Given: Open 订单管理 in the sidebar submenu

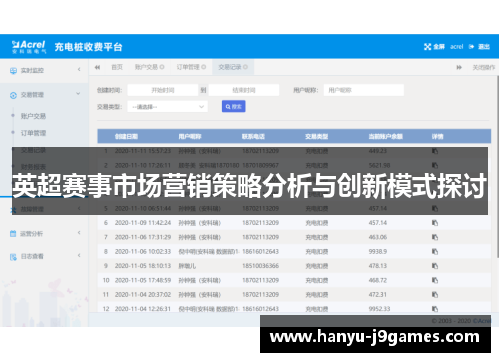Looking at the screenshot, I should [33, 133].
